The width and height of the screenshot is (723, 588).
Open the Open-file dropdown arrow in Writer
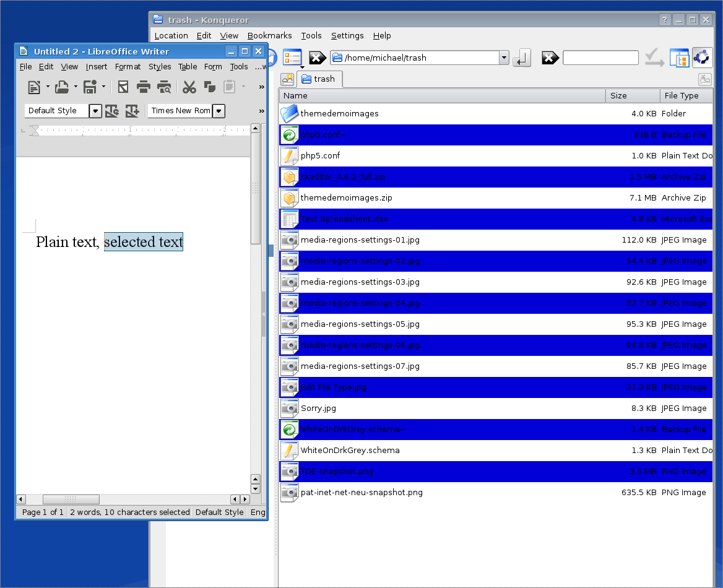click(x=76, y=87)
